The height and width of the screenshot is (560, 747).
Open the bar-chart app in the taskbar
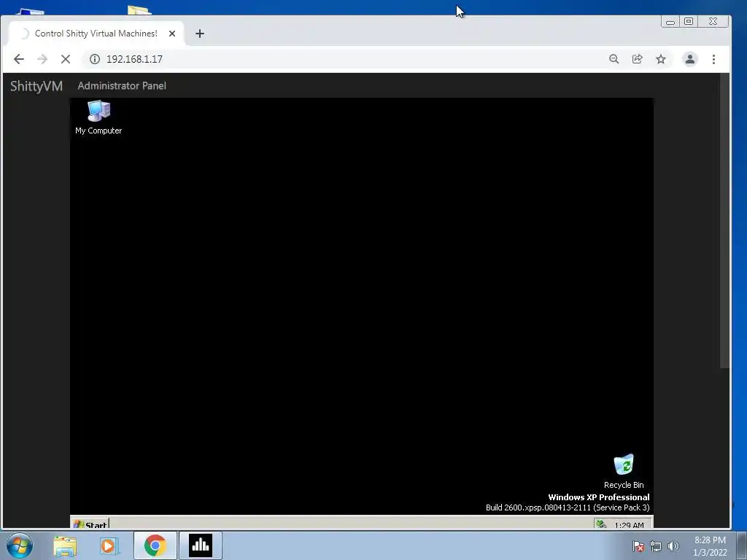coord(201,545)
